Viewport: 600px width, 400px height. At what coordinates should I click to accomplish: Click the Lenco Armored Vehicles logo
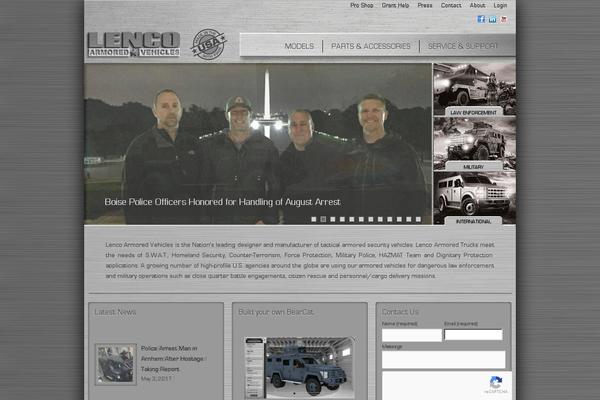[134, 45]
